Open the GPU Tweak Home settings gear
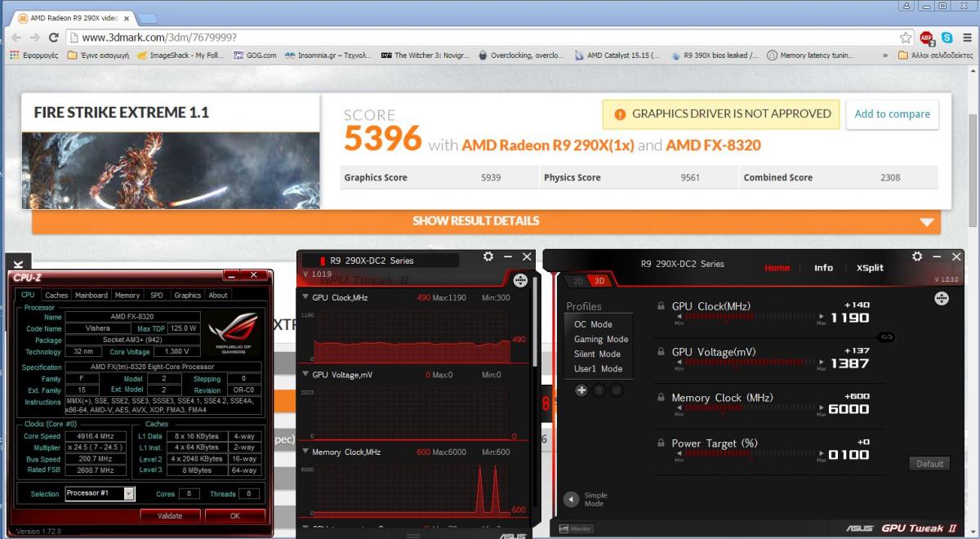The width and height of the screenshot is (980, 539). pos(917,256)
